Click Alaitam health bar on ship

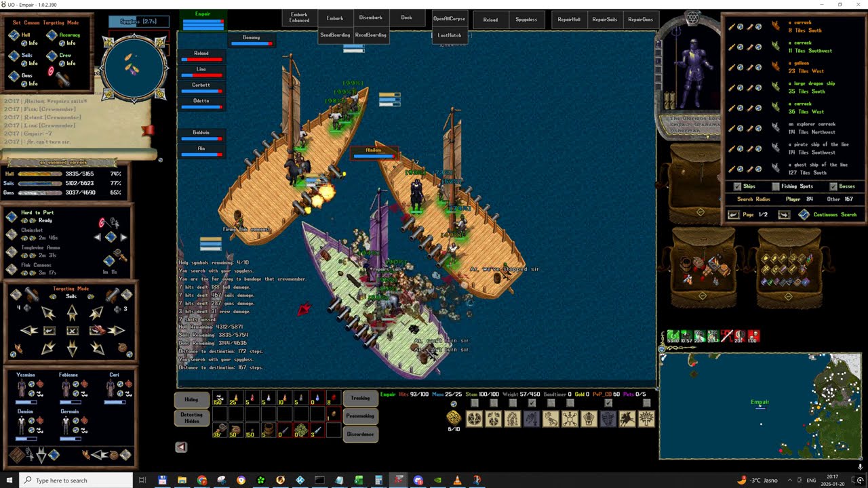[x=374, y=156]
